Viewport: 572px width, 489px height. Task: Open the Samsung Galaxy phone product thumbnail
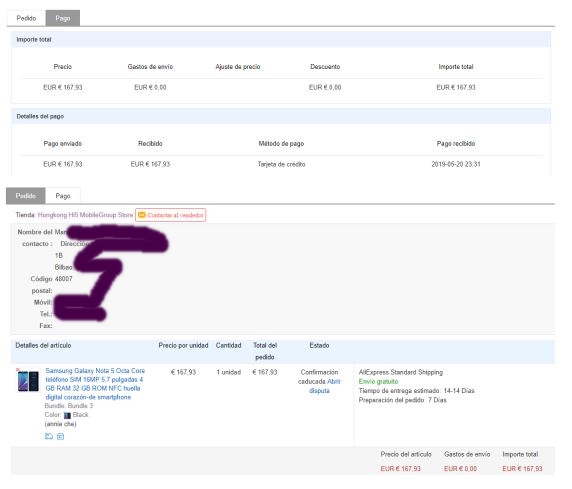(x=28, y=381)
